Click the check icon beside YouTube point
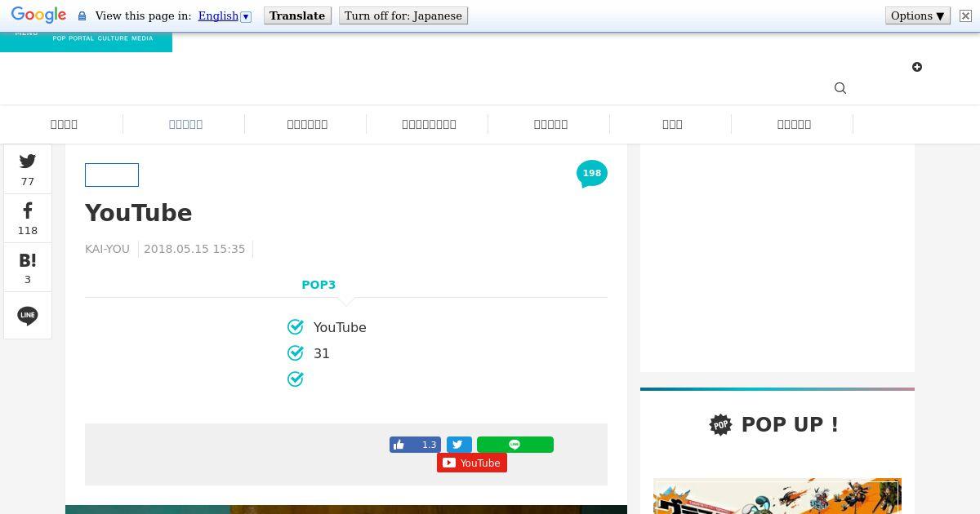The image size is (980, 514). pyautogui.click(x=296, y=327)
